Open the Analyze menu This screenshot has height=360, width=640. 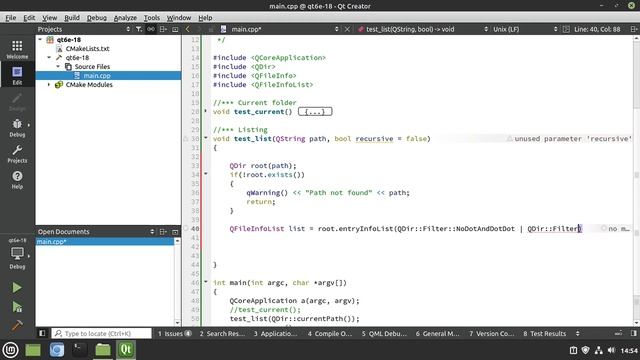tap(125, 18)
